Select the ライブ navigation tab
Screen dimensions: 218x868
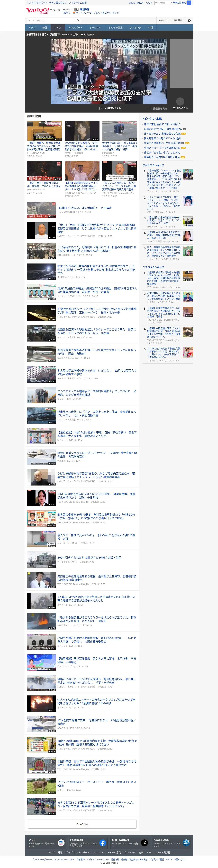click(58, 28)
